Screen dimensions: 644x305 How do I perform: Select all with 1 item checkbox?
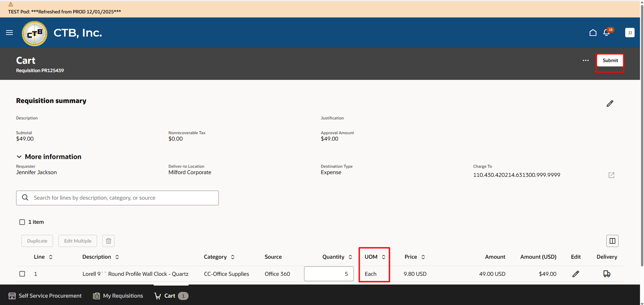pos(22,222)
